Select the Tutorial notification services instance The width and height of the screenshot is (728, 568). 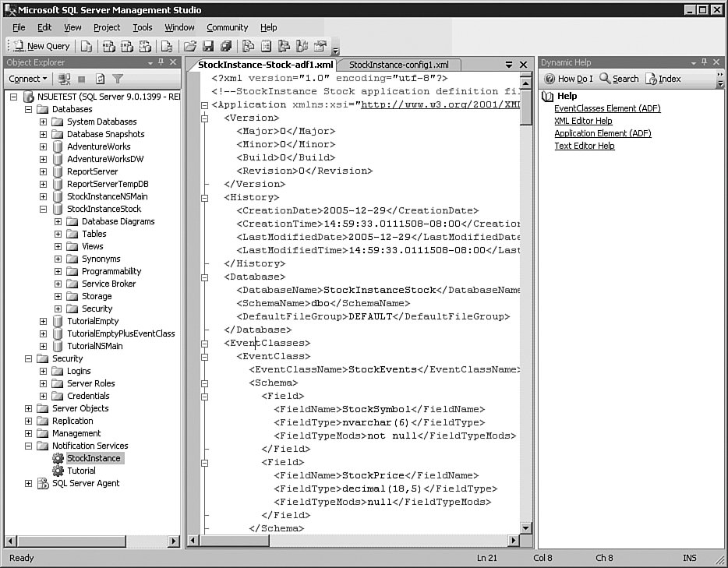tap(81, 471)
